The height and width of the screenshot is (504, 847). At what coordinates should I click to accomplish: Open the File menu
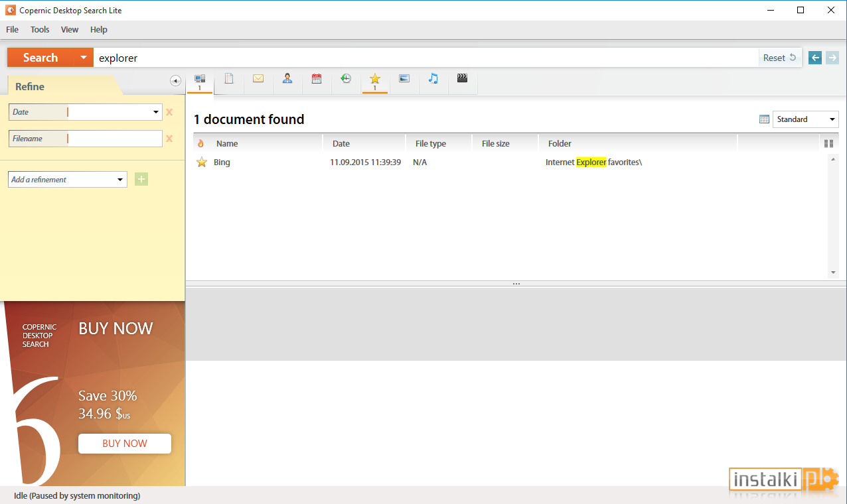point(12,29)
